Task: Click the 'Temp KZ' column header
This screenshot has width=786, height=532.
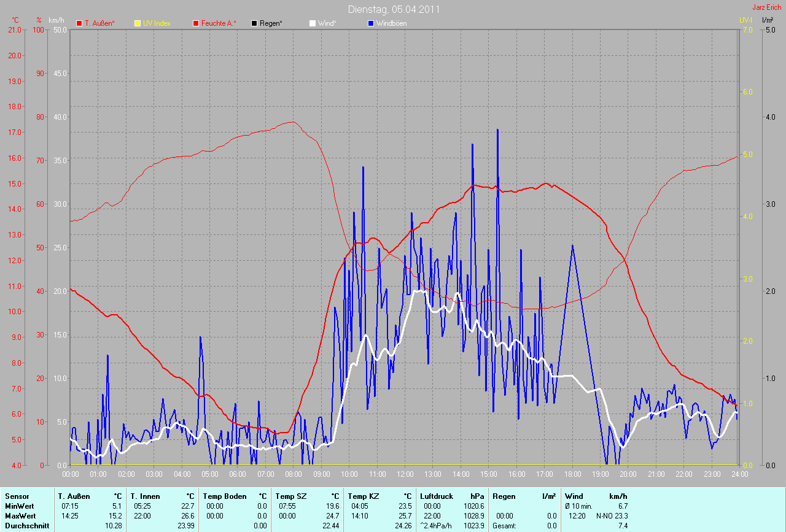Action: click(363, 496)
